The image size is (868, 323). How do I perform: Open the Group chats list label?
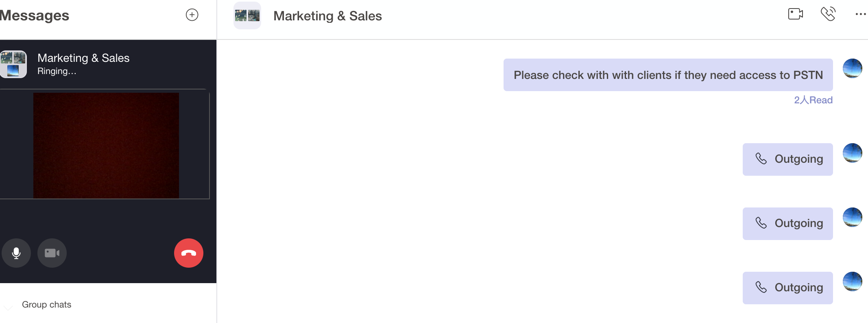click(x=46, y=304)
